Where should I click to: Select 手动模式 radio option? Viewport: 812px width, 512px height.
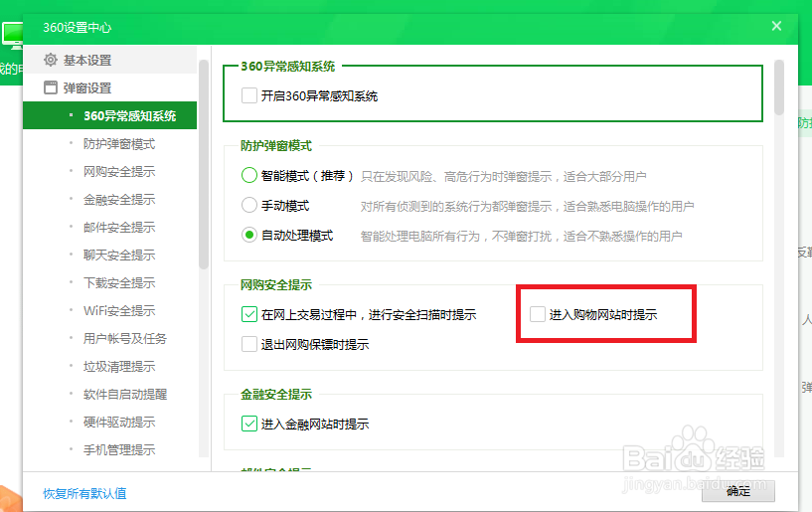point(249,205)
